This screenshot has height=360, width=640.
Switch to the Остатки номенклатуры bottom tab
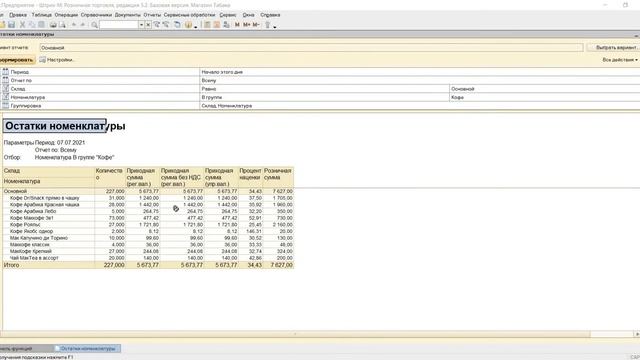pyautogui.click(x=87, y=349)
